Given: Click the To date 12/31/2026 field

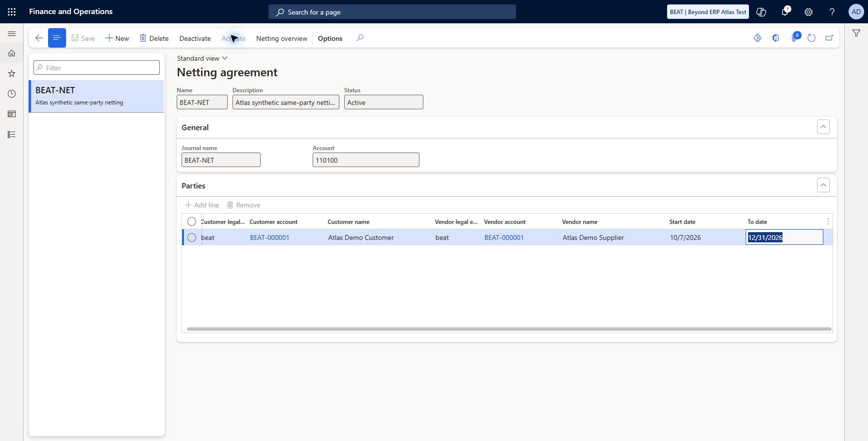Looking at the screenshot, I should click(785, 237).
